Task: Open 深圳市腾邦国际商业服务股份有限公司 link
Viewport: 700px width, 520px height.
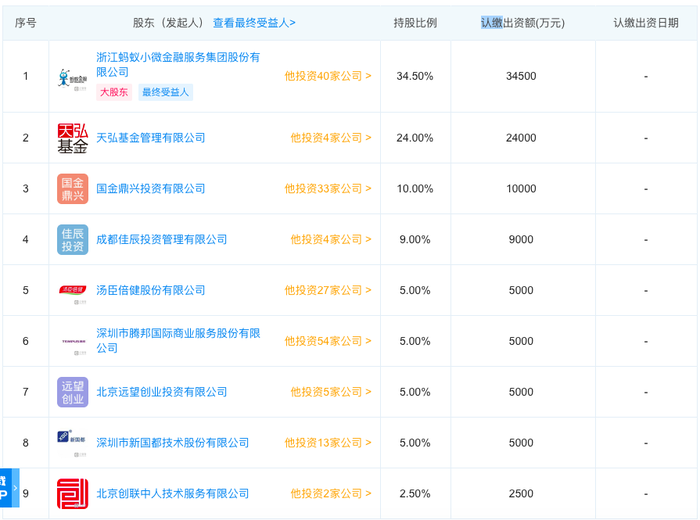Action: pos(178,341)
